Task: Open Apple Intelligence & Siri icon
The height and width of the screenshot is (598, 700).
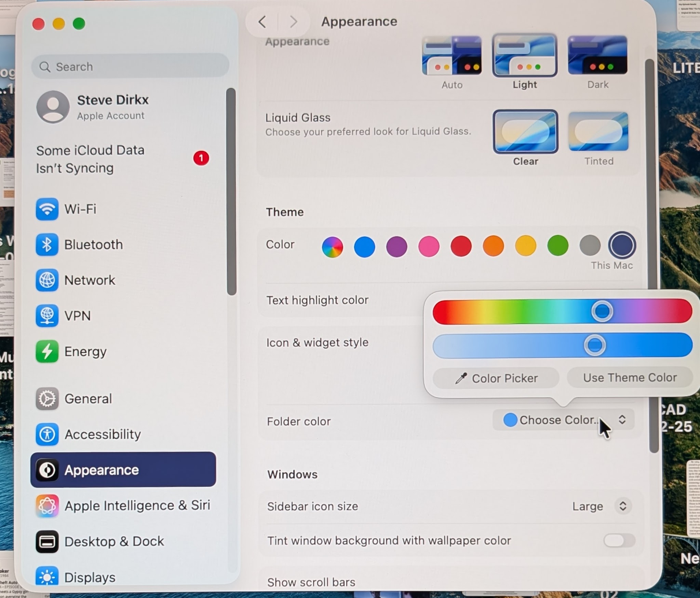Action: pyautogui.click(x=47, y=506)
